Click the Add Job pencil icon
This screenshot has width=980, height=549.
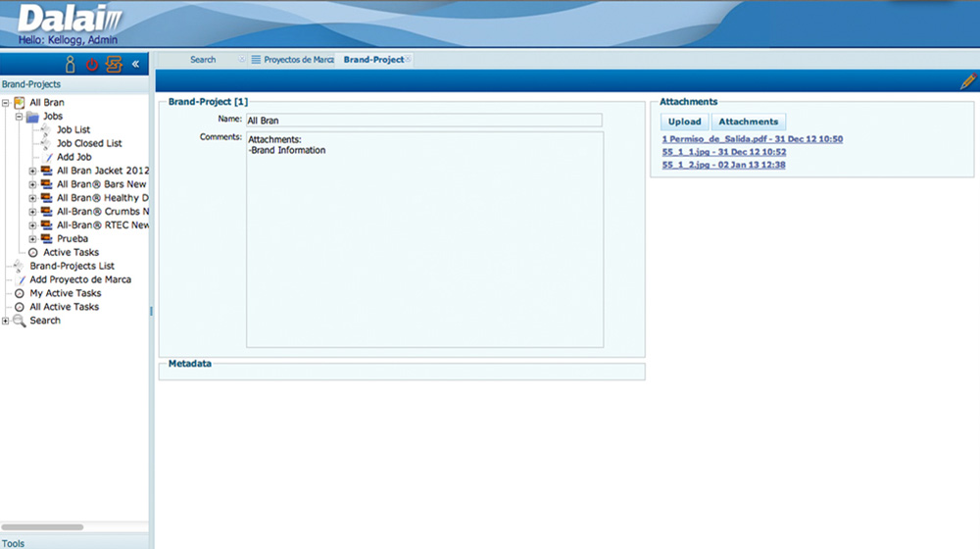(48, 157)
